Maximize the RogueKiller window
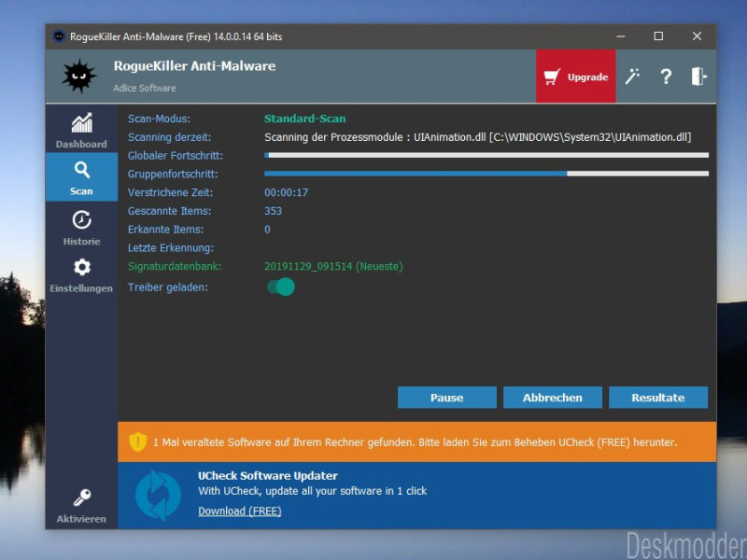 [658, 36]
